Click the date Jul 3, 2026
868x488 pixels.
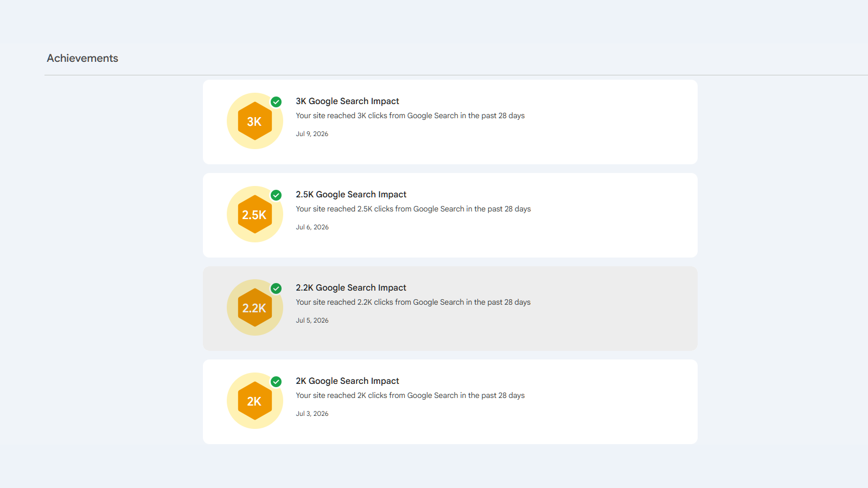[312, 414]
